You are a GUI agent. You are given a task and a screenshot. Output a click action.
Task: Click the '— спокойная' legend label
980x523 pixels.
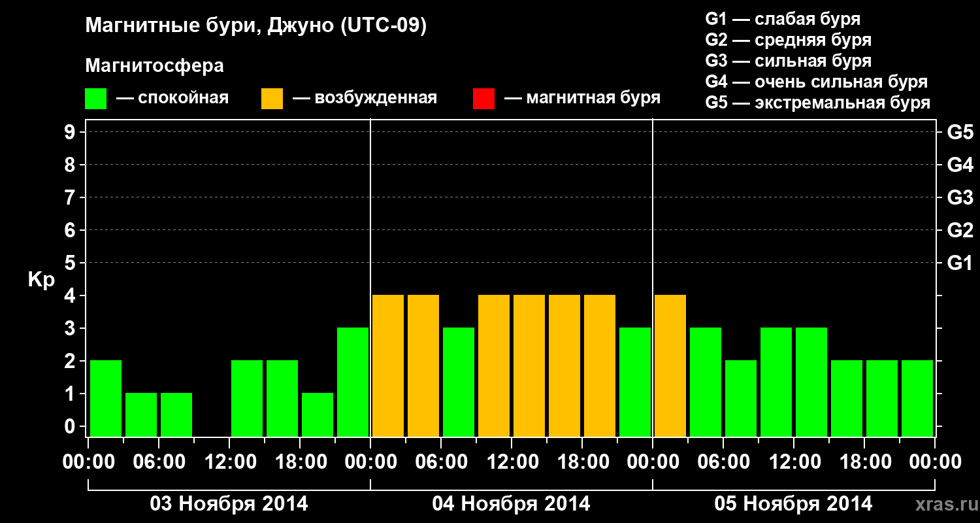point(172,99)
